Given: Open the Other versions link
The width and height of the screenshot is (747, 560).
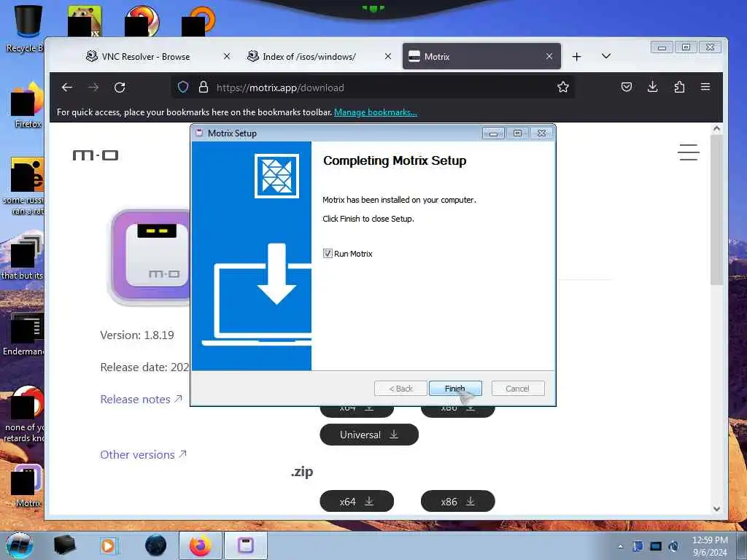Looking at the screenshot, I should point(143,454).
